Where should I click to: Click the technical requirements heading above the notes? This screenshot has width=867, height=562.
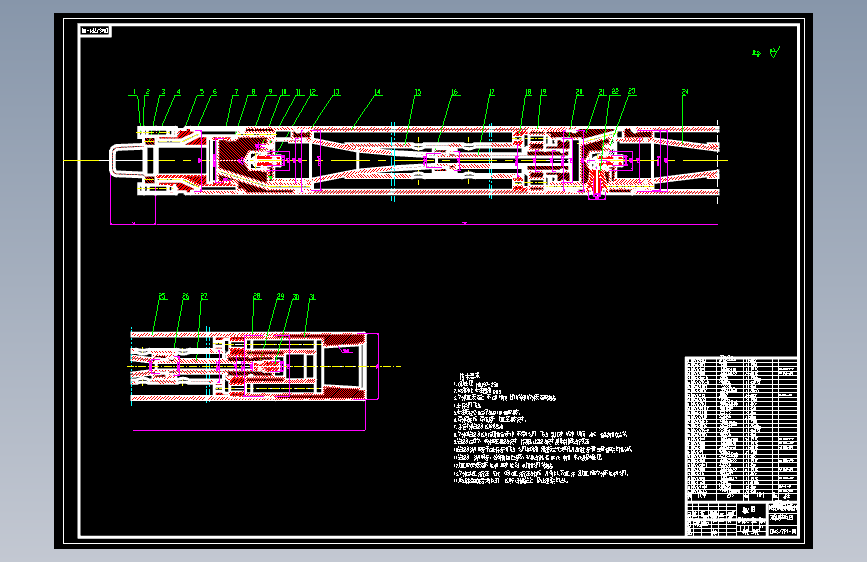(x=469, y=376)
